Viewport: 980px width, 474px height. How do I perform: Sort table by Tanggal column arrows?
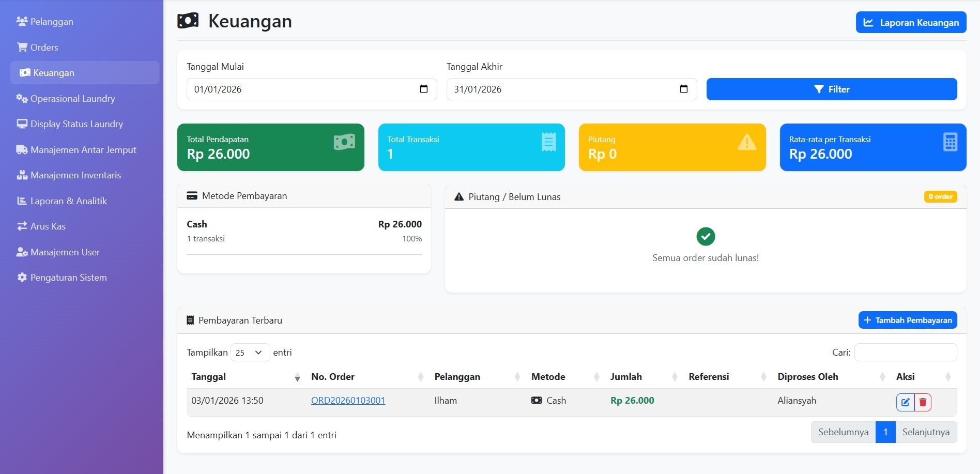(x=297, y=377)
